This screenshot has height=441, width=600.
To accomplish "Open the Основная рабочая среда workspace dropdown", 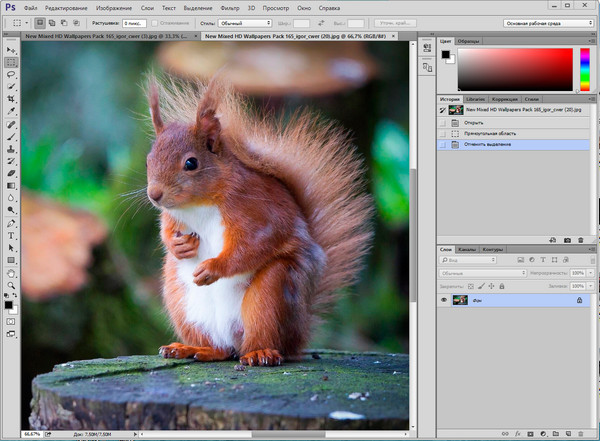I will [x=548, y=22].
